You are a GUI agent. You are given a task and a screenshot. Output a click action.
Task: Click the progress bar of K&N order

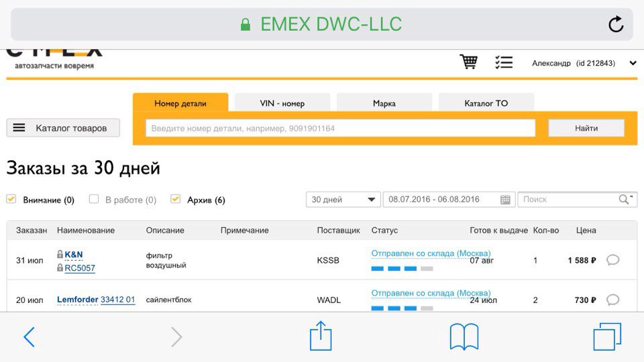(x=402, y=269)
